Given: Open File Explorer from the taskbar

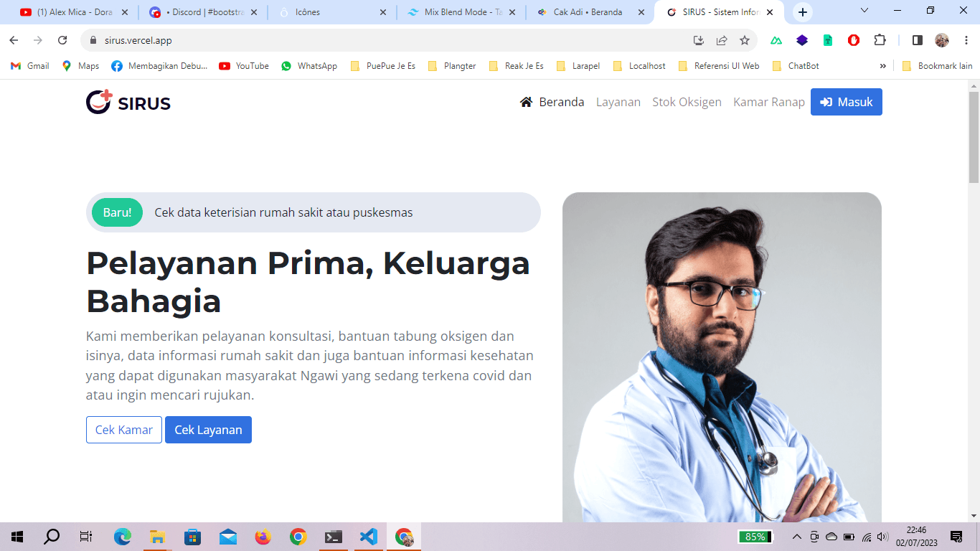Looking at the screenshot, I should tap(158, 536).
